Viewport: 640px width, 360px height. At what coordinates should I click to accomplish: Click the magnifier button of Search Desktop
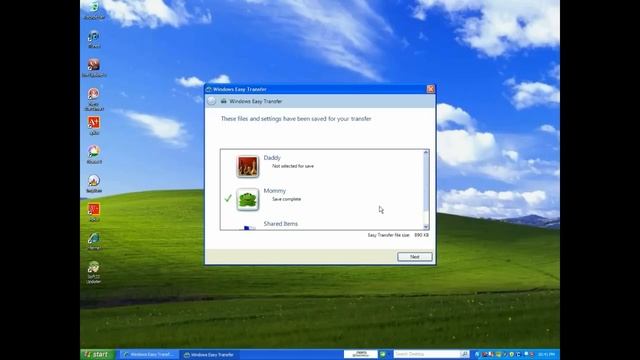coord(464,354)
